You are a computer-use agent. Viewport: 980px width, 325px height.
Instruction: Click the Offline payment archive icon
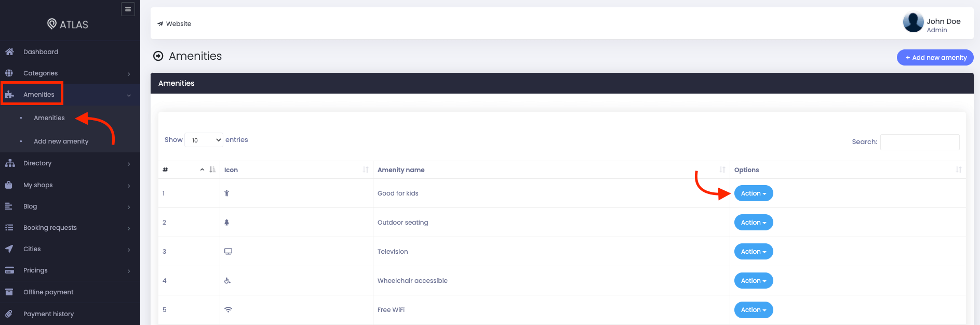(x=9, y=292)
